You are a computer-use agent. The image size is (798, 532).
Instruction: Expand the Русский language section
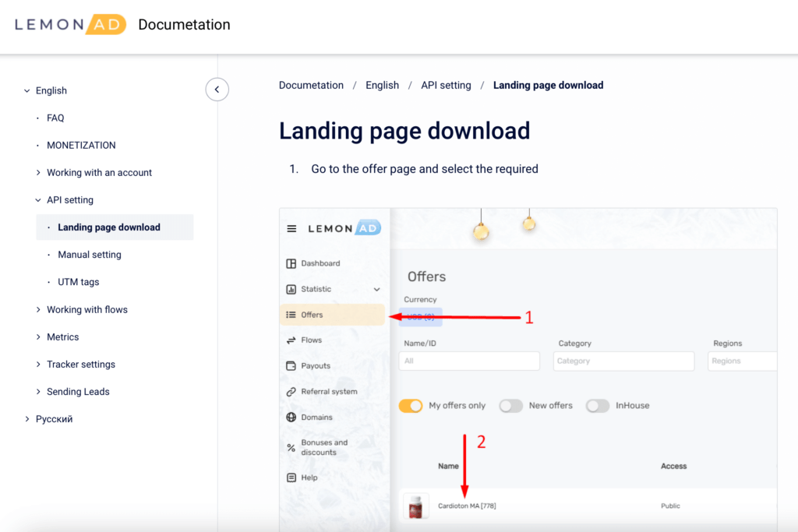(x=54, y=419)
